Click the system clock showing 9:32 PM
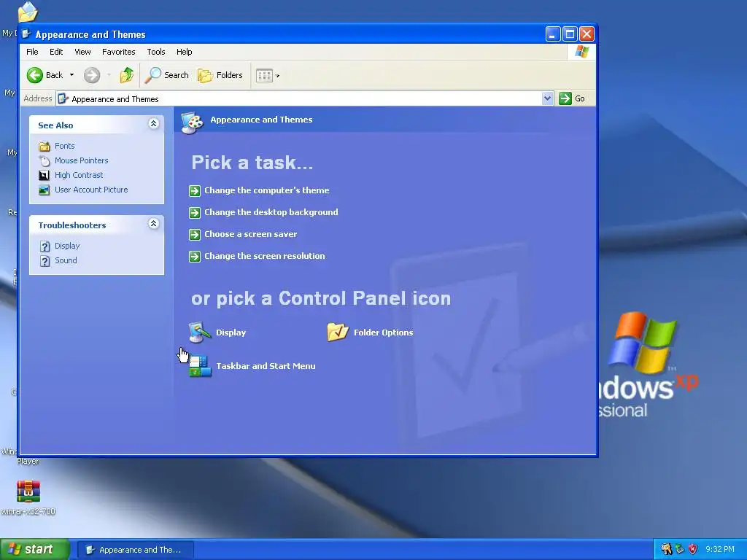This screenshot has height=560, width=747. coord(720,549)
